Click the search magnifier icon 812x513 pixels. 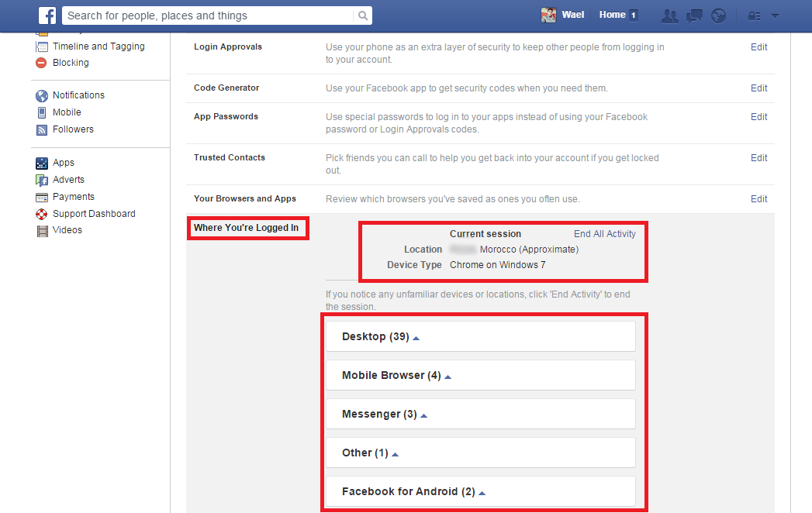(x=363, y=15)
